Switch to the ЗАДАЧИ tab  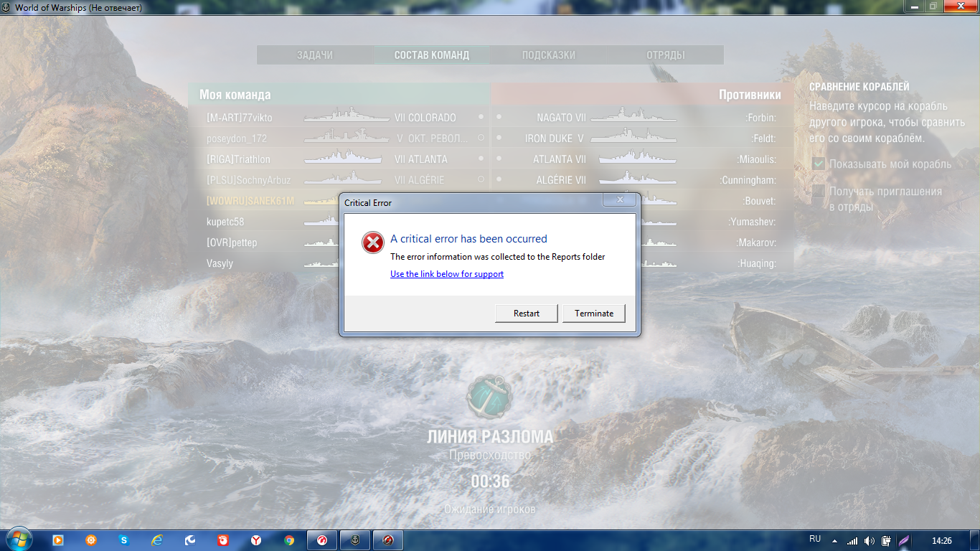[315, 55]
